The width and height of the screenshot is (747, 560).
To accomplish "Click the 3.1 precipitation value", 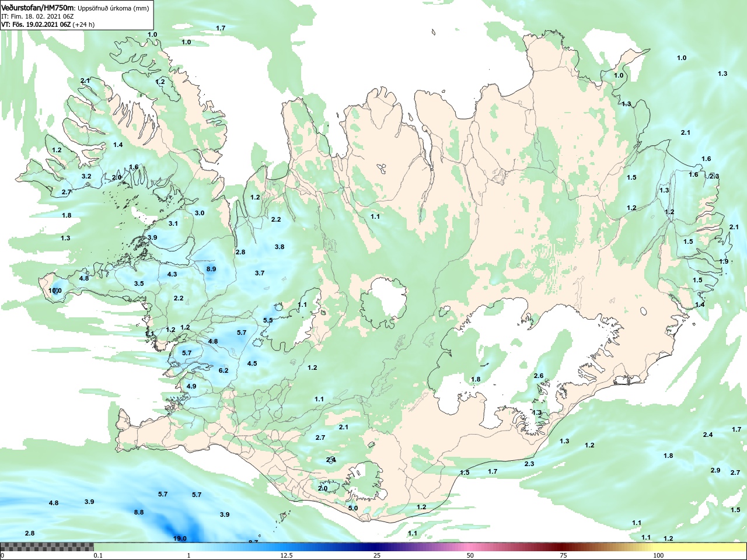I will point(173,223).
